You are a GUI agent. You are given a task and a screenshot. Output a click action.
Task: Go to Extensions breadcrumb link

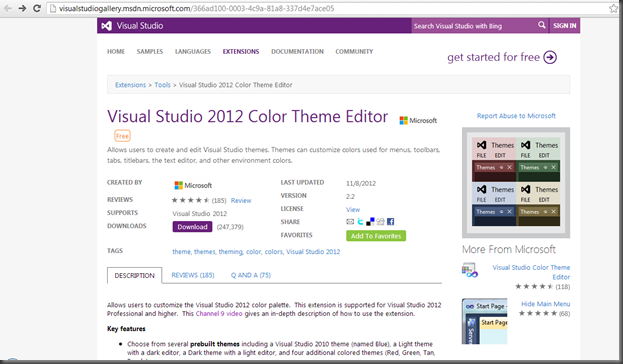130,85
